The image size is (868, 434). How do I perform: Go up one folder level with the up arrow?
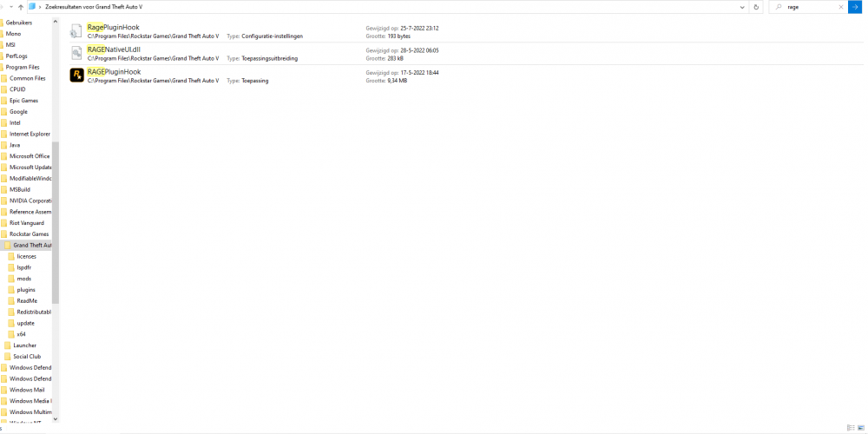pyautogui.click(x=20, y=7)
